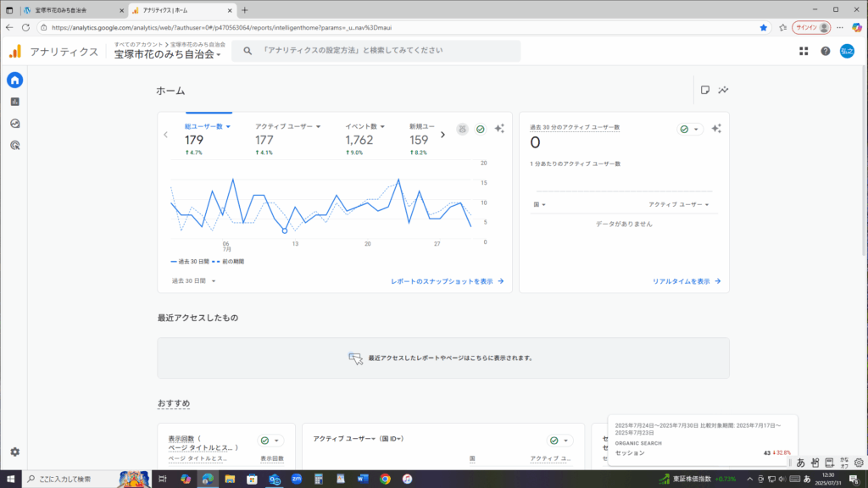Click the sparkle insights icon on user card
Viewport: 868px width, 488px height.
click(x=499, y=129)
